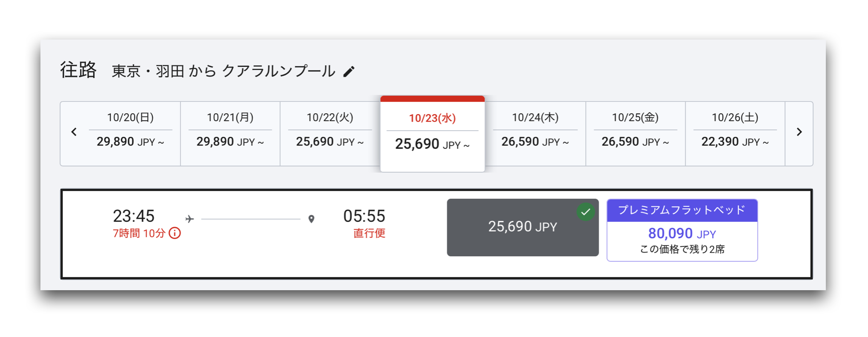Image resolution: width=868 pixels, height=337 pixels.
Task: Click the 7時間 10分 duration text
Action: coord(139,233)
